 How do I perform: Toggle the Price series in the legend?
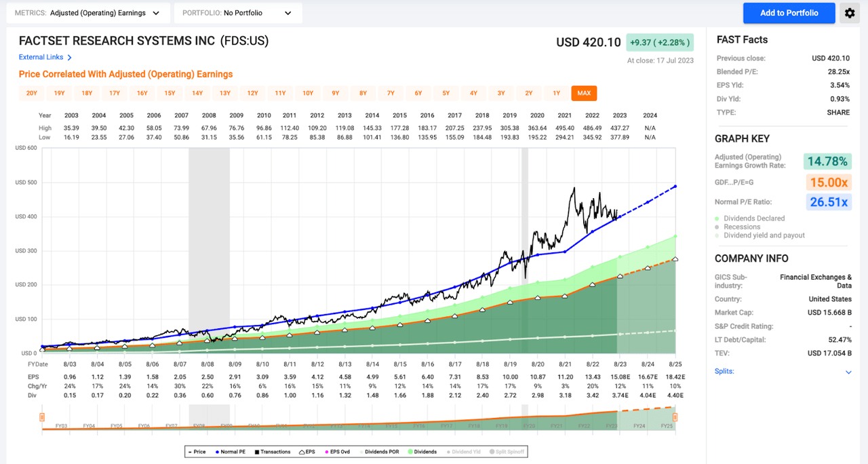click(197, 451)
